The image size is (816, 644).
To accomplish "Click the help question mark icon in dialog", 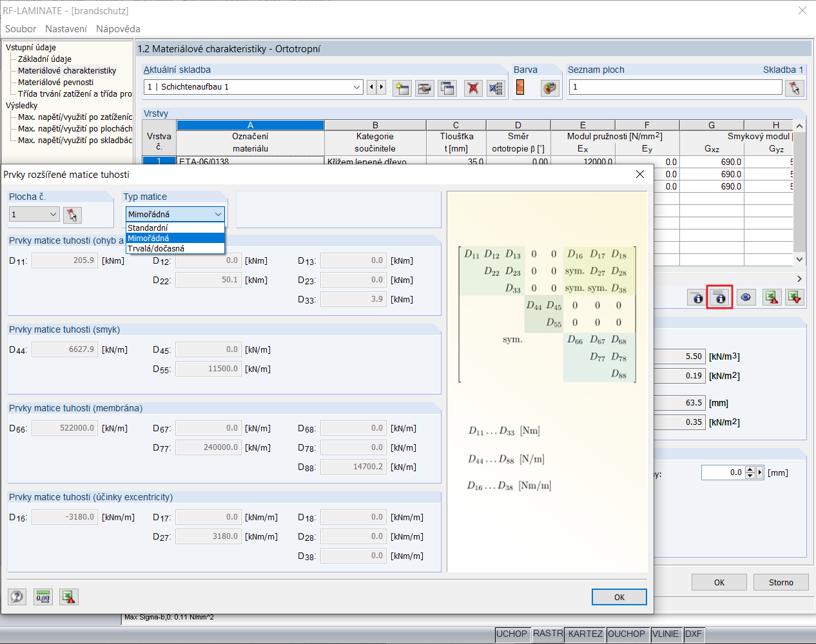I will (17, 597).
